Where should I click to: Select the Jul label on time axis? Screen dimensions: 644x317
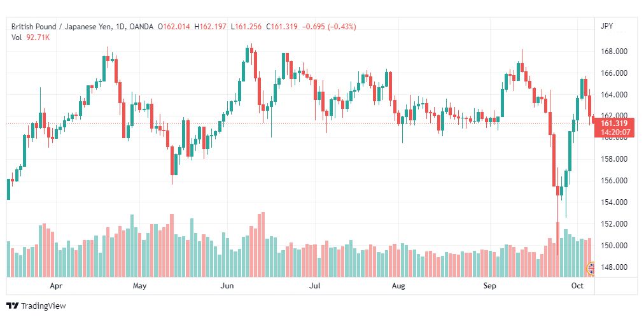(315, 286)
